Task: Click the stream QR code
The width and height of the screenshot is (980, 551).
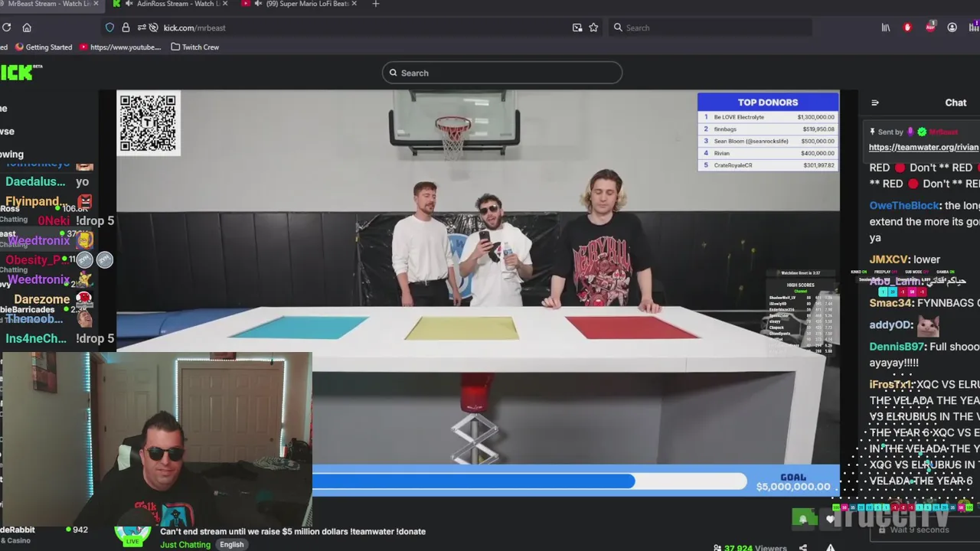Action: 149,123
